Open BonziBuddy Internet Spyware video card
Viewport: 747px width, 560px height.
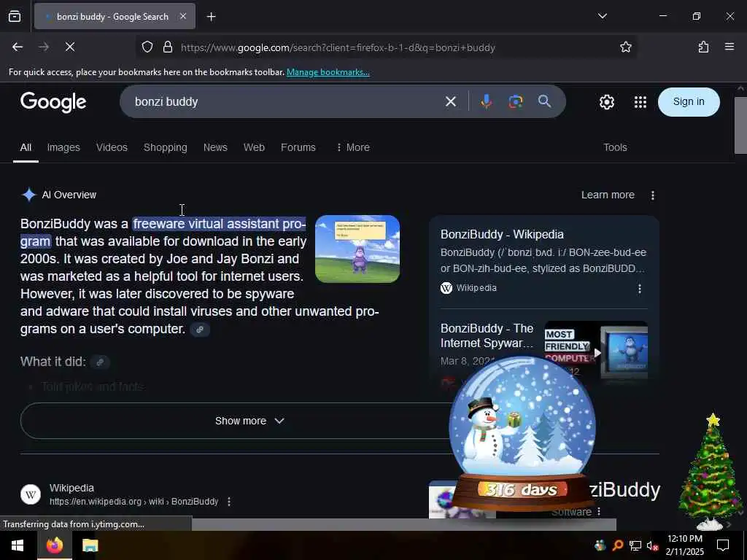(x=487, y=335)
